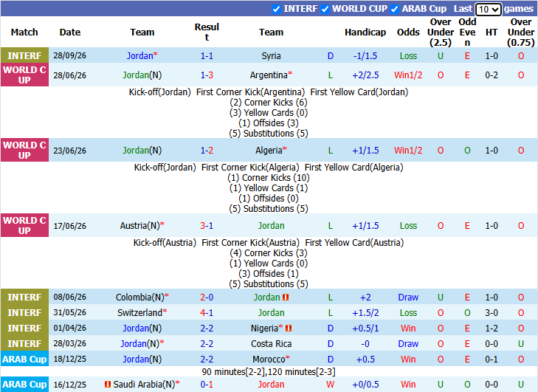Screen dimensions: 538x392
Task: Click Draw odds in Colombia row
Action: [408, 298]
